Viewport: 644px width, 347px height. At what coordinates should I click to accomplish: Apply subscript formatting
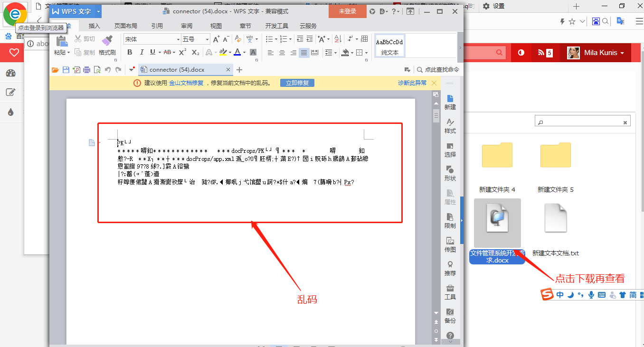pyautogui.click(x=195, y=52)
